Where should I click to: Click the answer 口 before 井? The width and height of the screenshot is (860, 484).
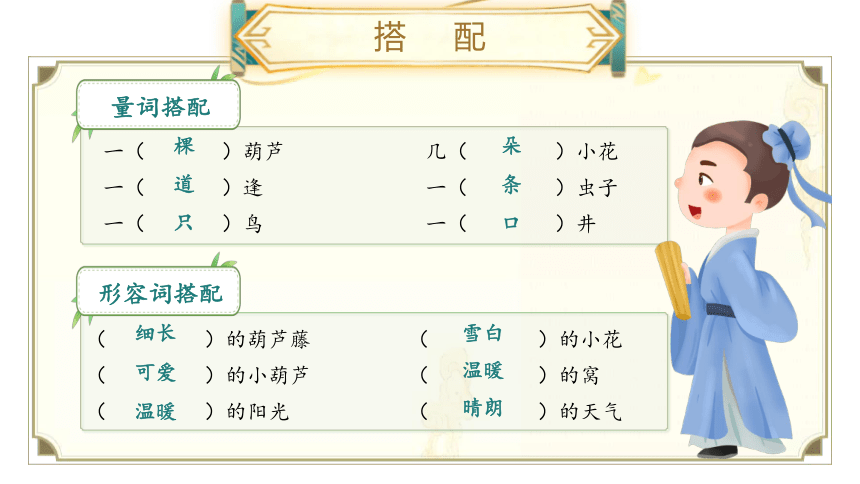(x=511, y=223)
